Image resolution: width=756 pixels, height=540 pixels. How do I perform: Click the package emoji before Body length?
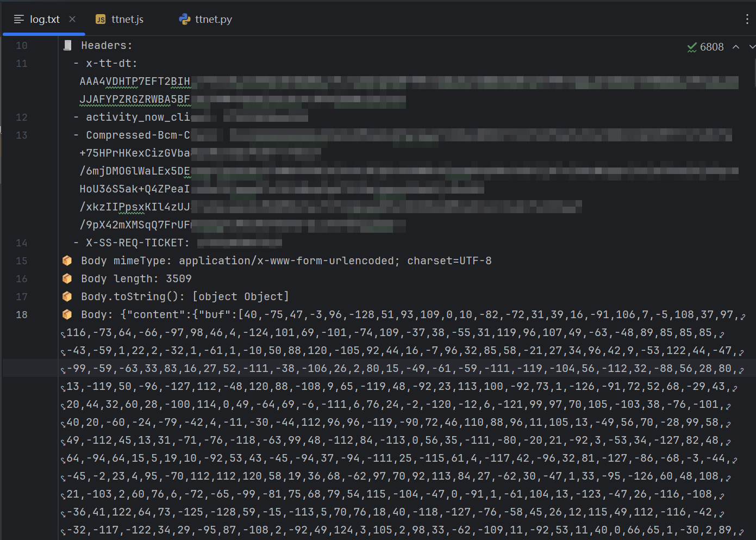coord(67,278)
